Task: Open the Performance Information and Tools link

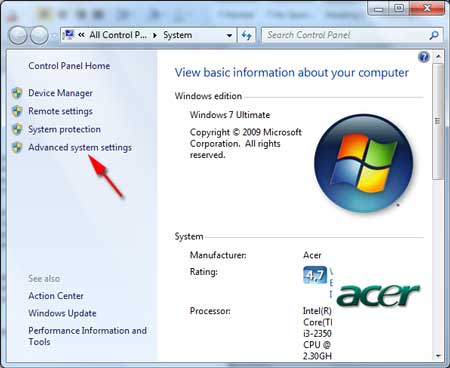Action: click(87, 336)
